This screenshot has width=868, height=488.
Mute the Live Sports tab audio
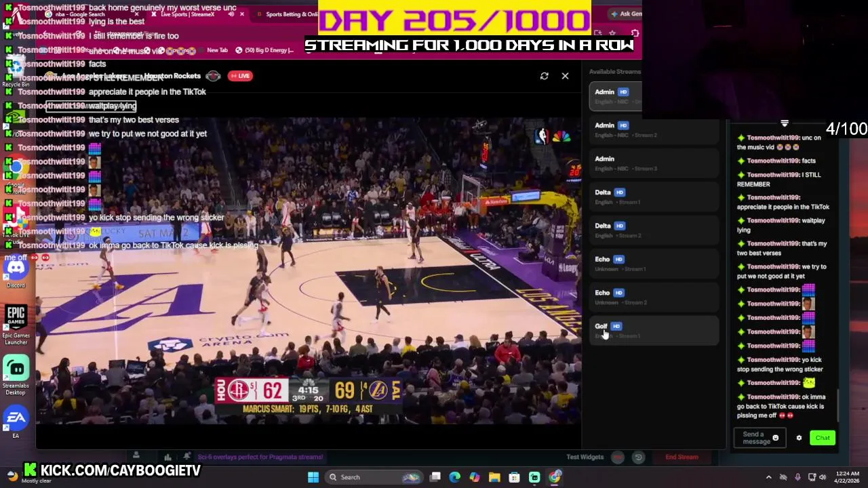tap(231, 14)
